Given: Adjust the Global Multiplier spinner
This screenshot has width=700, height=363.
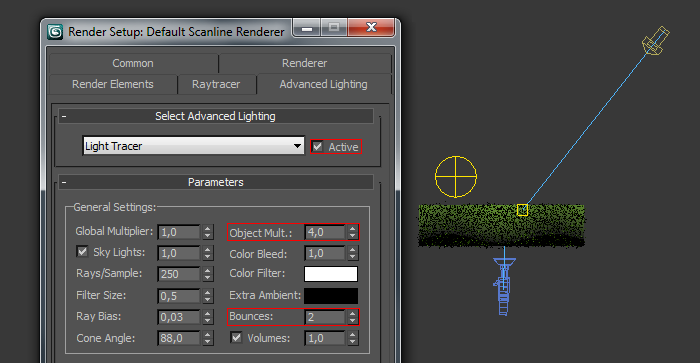Looking at the screenshot, I should tap(208, 232).
